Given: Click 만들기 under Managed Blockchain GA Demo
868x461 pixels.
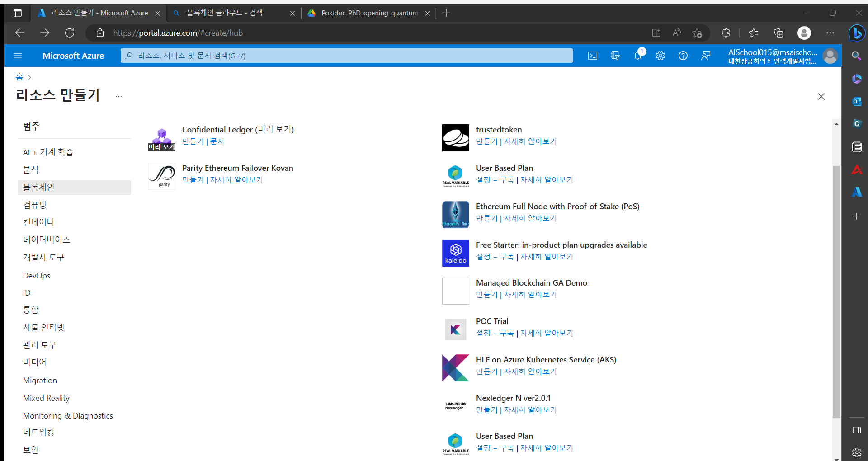Looking at the screenshot, I should click(487, 295).
